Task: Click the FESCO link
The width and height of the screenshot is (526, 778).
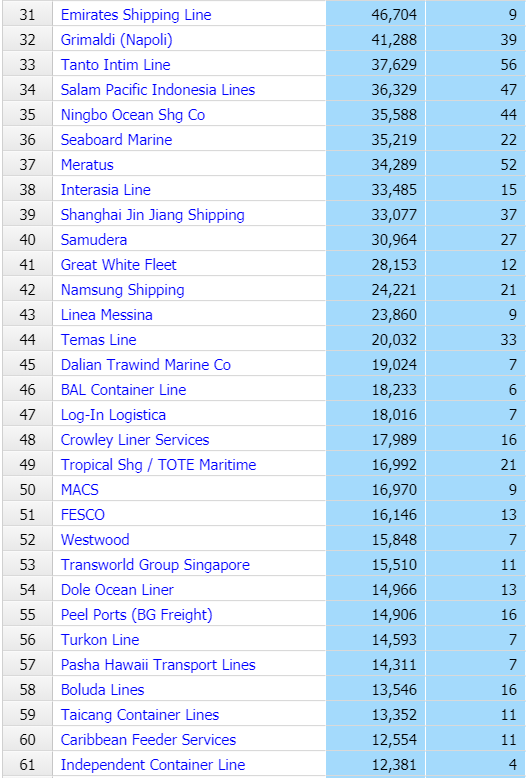Action: 83,515
